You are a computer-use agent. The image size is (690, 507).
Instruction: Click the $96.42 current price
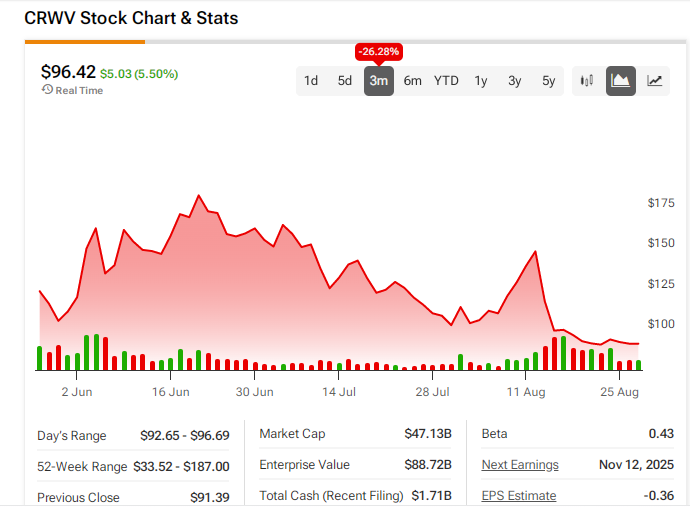point(68,71)
